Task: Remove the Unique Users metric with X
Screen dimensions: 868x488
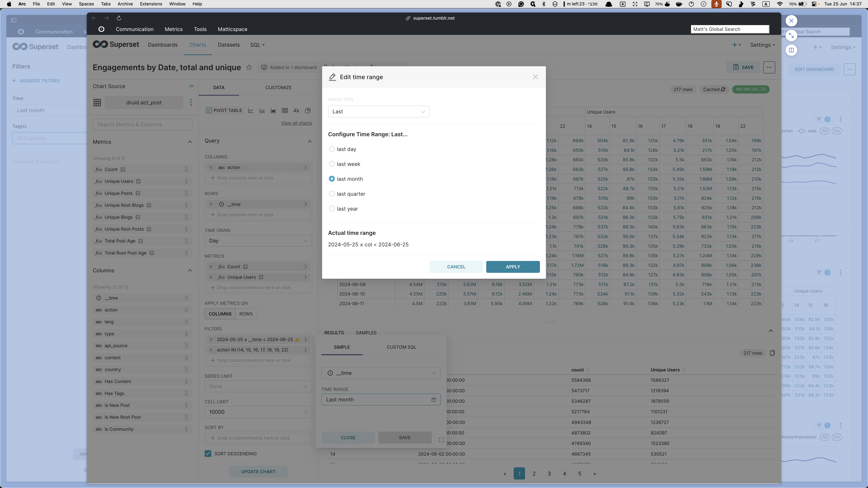Action: 211,277
